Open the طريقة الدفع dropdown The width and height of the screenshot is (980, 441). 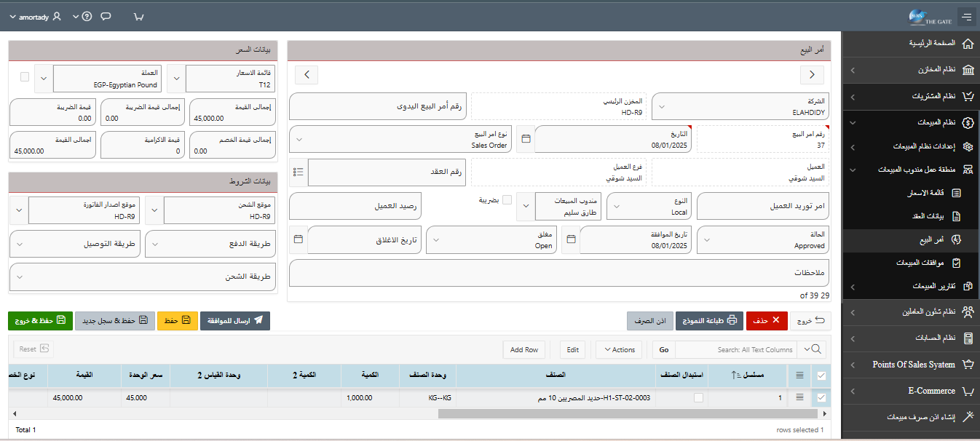[x=154, y=245]
